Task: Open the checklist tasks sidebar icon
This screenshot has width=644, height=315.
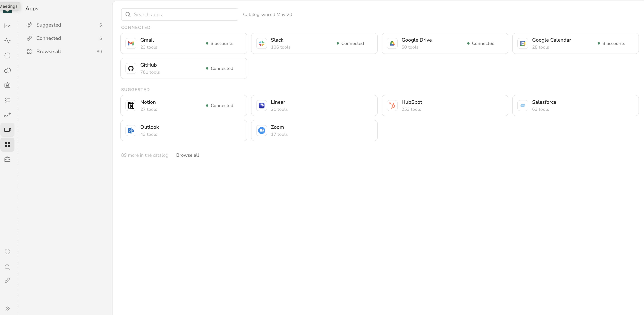Action: tap(7, 100)
